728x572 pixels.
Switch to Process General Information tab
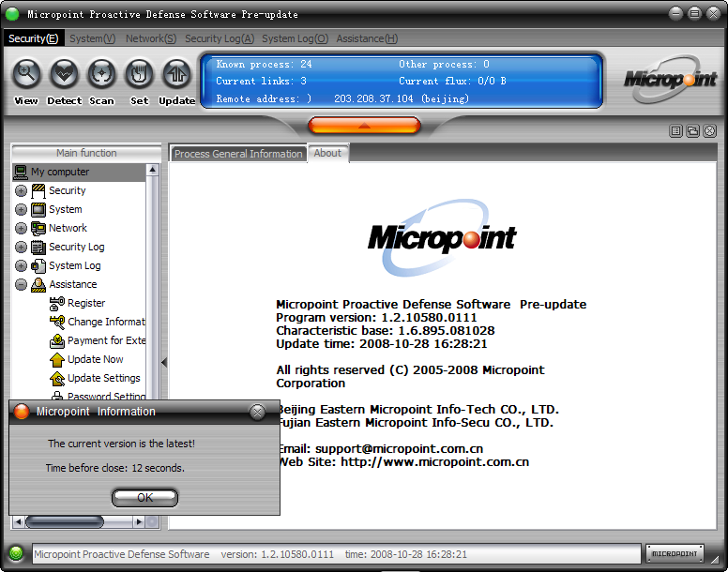click(x=238, y=154)
